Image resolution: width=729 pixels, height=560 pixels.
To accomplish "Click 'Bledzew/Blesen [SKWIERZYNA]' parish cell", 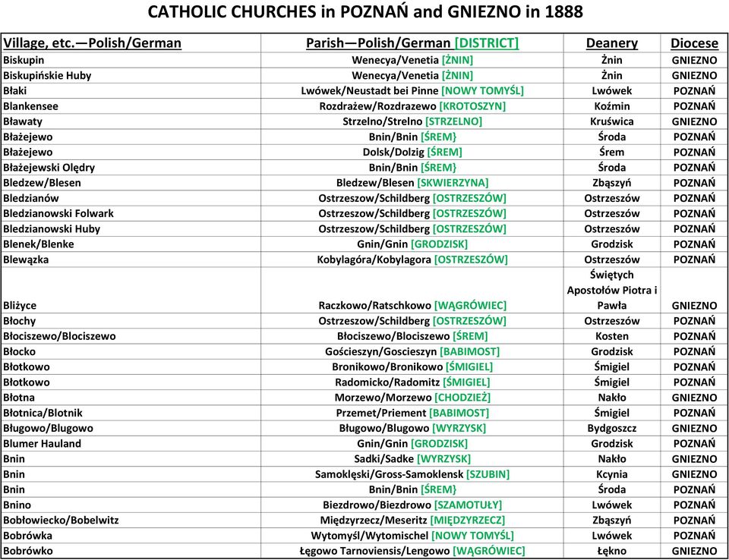I will [x=412, y=183].
